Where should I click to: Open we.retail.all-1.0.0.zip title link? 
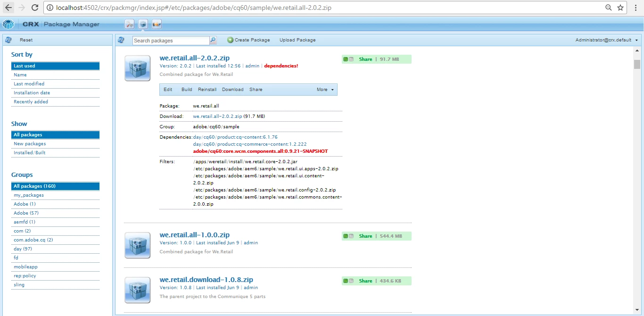click(195, 235)
